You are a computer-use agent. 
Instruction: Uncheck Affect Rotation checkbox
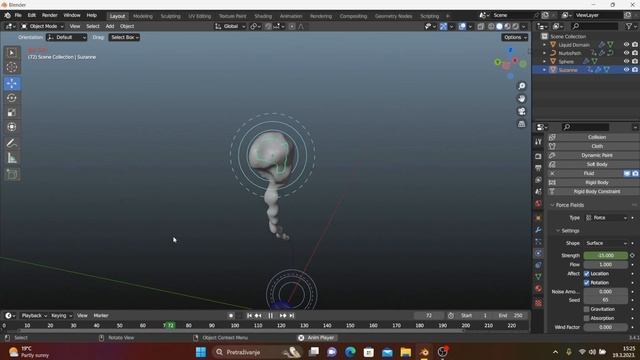coord(587,282)
